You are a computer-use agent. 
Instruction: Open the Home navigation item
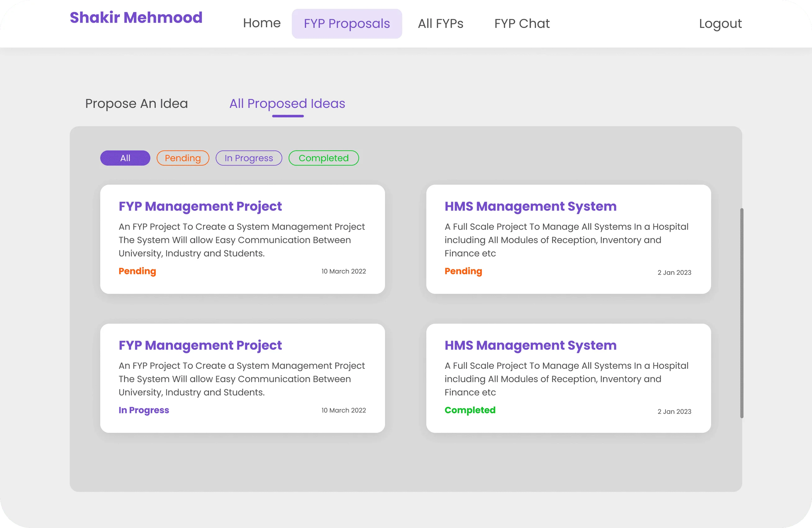pyautogui.click(x=261, y=23)
